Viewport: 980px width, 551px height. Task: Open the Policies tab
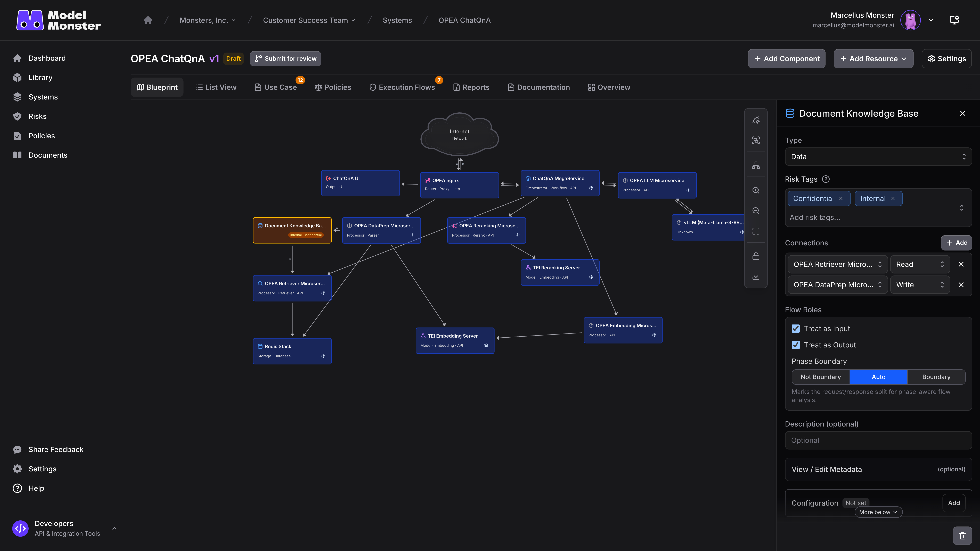point(333,87)
